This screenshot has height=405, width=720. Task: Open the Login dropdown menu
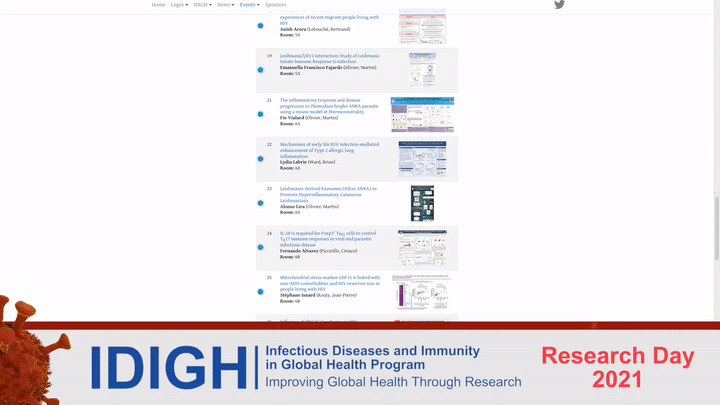point(179,5)
